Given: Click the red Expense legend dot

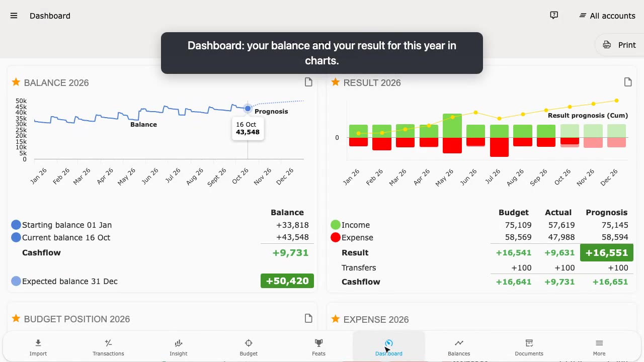Looking at the screenshot, I should pos(336,237).
